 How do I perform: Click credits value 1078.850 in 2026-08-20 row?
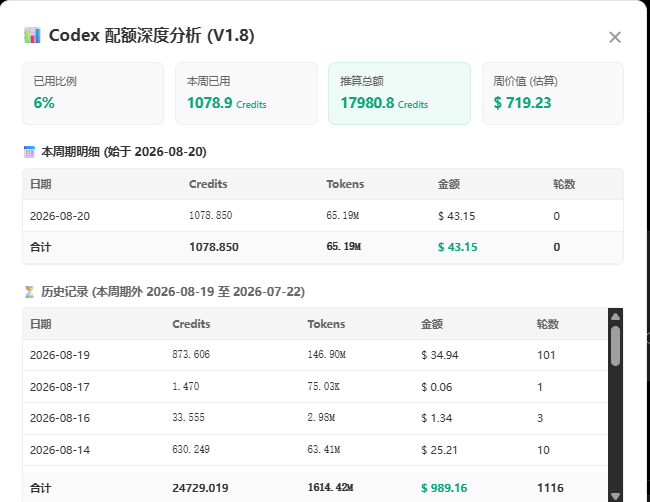[x=211, y=216]
